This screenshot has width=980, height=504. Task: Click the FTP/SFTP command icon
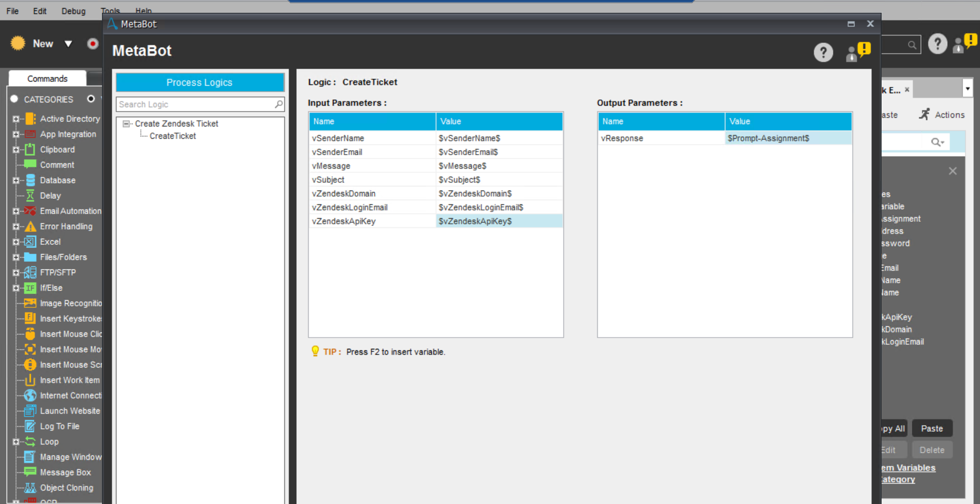tap(30, 272)
